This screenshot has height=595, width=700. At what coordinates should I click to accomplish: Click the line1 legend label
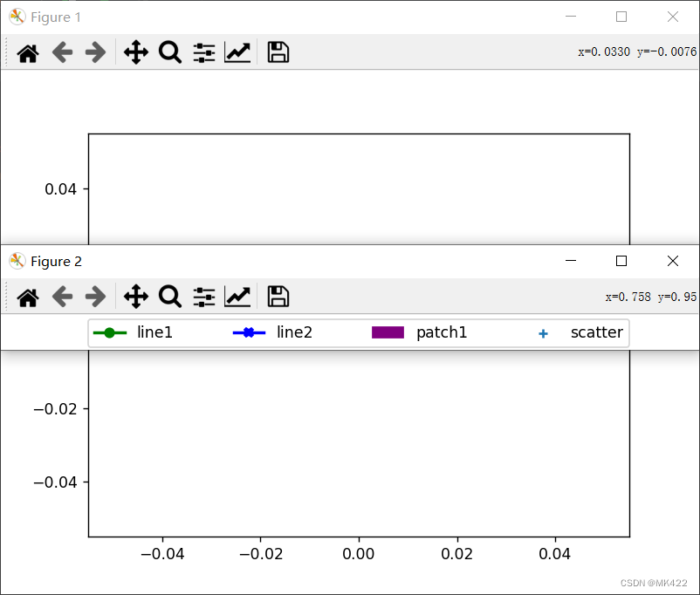(154, 332)
